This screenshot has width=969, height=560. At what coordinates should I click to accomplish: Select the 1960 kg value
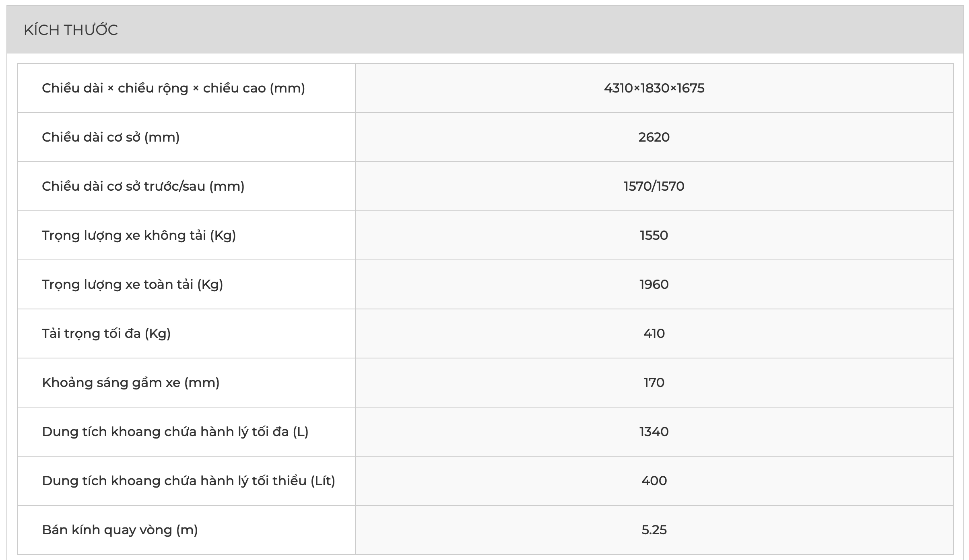654,284
